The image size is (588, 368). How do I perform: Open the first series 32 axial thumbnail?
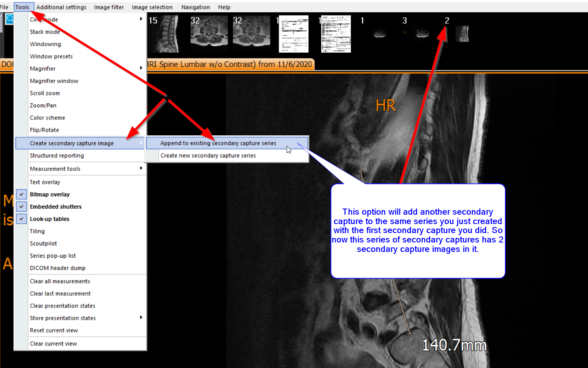pos(209,34)
